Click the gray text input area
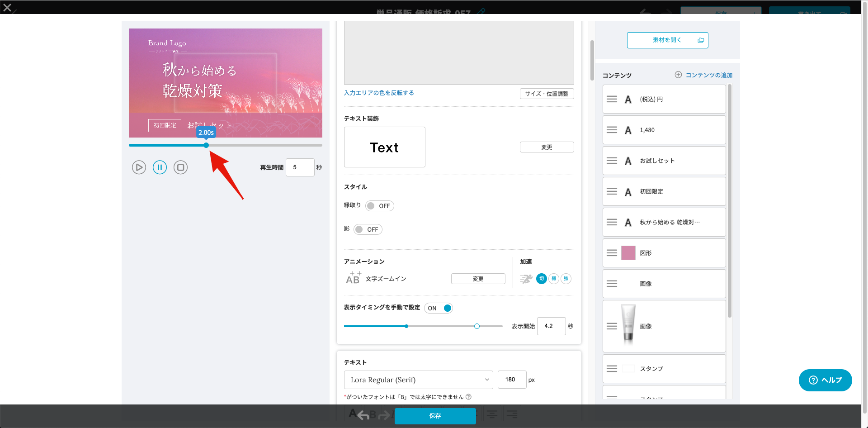Image resolution: width=868 pixels, height=428 pixels. [459, 52]
